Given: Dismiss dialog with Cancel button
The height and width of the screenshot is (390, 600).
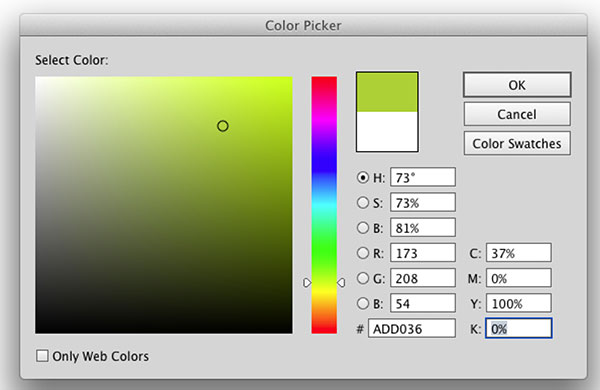Looking at the screenshot, I should [x=517, y=114].
